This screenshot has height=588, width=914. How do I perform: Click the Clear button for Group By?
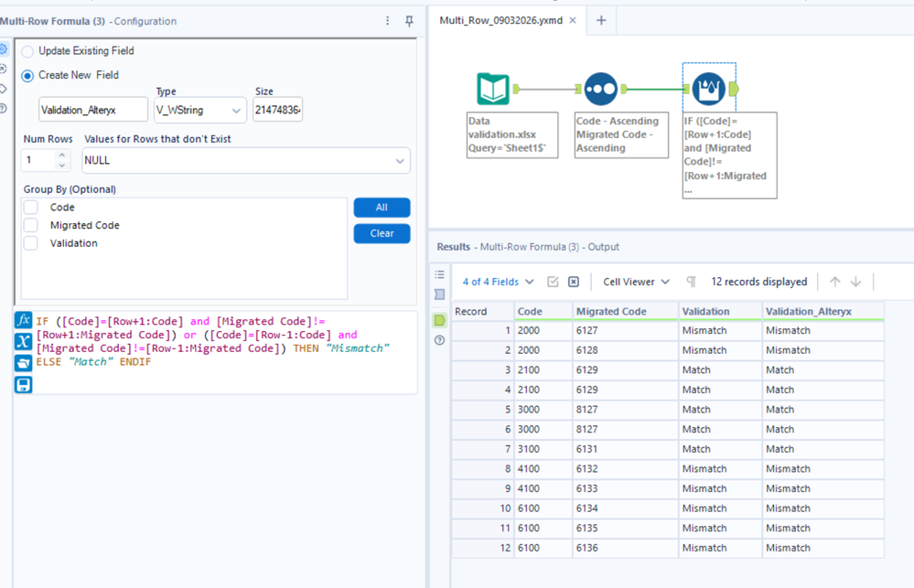[382, 234]
